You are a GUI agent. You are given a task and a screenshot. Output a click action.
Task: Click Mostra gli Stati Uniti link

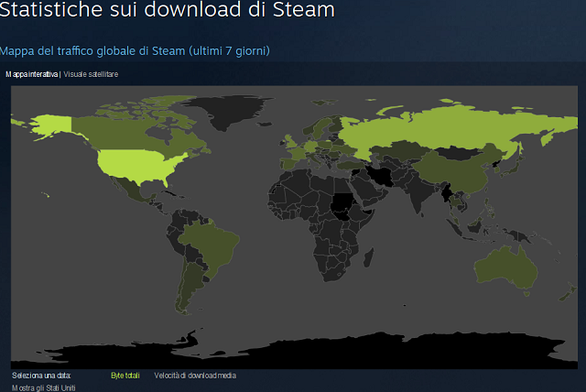[x=43, y=387]
